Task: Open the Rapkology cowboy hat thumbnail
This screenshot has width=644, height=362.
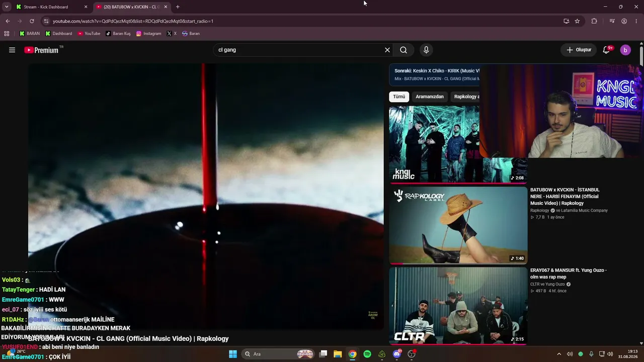Action: coord(458,225)
